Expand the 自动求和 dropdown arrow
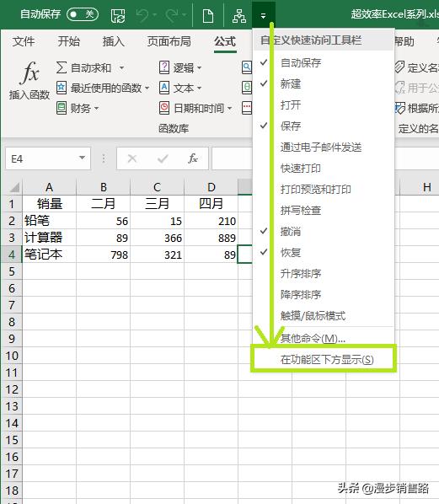This screenshot has width=439, height=504. (121, 67)
